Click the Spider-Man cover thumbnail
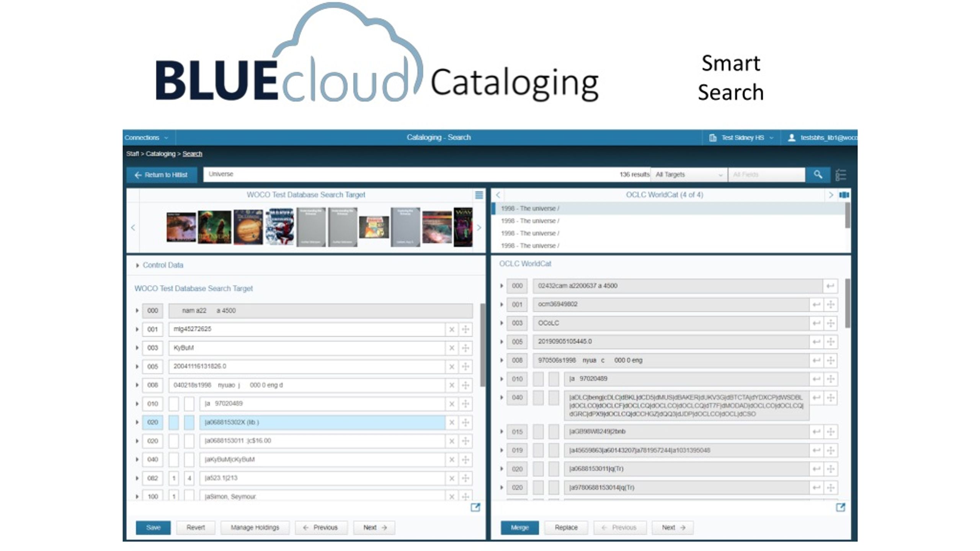 (x=280, y=227)
